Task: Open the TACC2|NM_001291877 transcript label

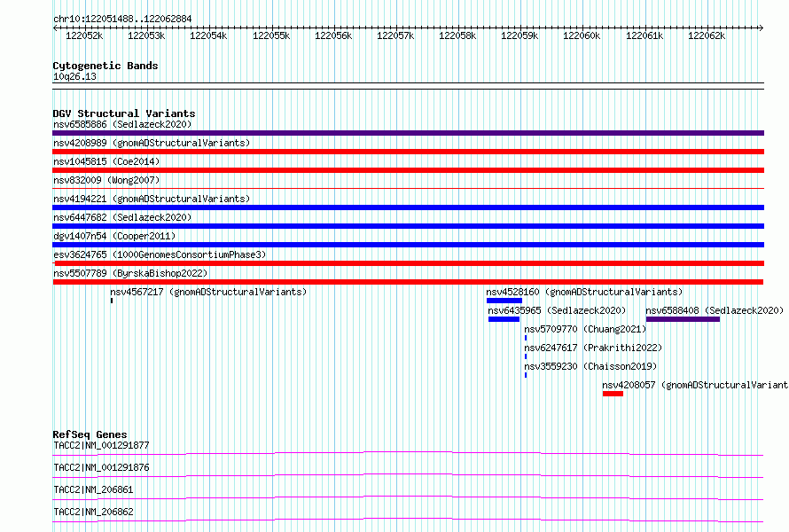Action: coord(101,445)
